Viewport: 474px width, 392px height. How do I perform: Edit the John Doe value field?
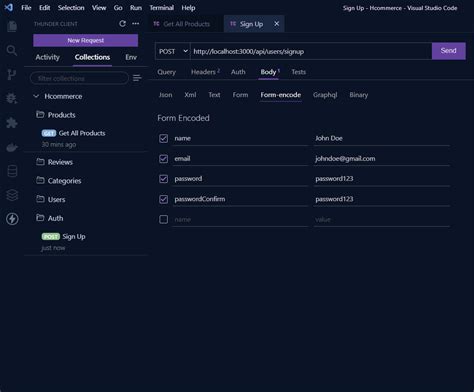point(381,138)
